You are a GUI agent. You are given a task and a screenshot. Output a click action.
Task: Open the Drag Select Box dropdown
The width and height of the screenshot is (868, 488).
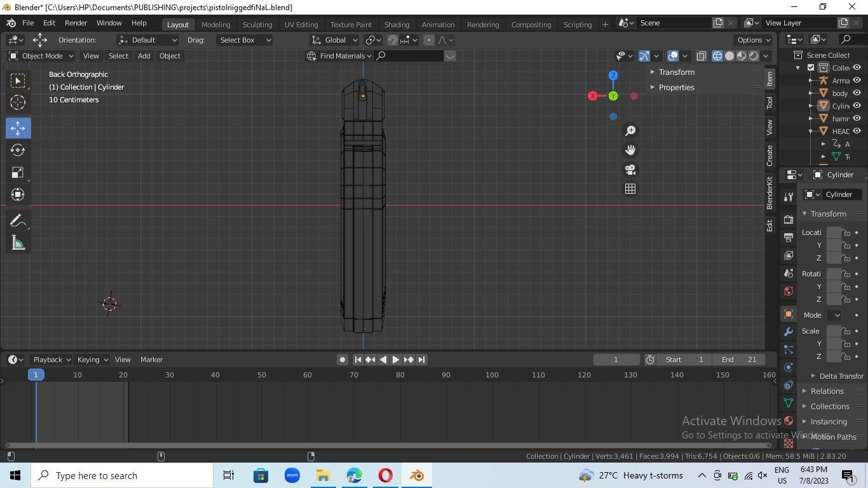pos(244,40)
